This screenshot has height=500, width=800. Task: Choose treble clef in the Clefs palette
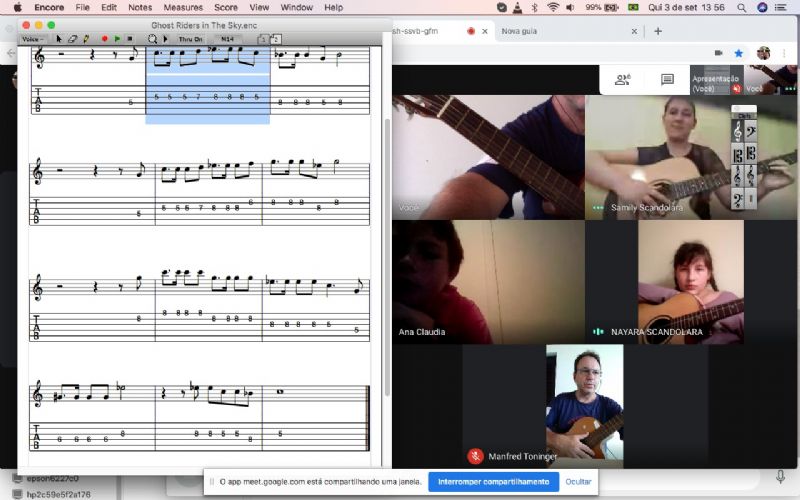[x=737, y=132]
